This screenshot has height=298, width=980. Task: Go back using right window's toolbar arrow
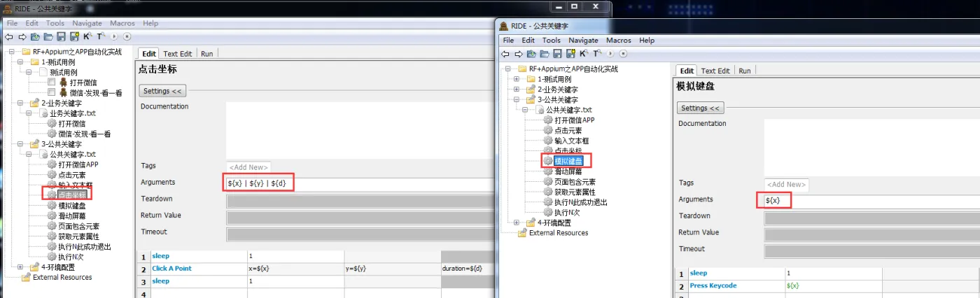pos(505,54)
